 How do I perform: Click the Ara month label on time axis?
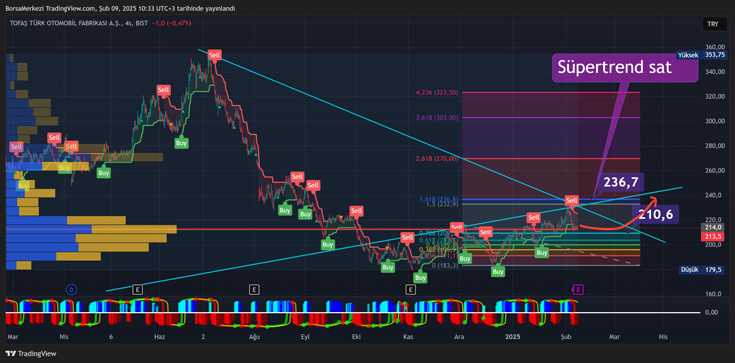point(460,337)
